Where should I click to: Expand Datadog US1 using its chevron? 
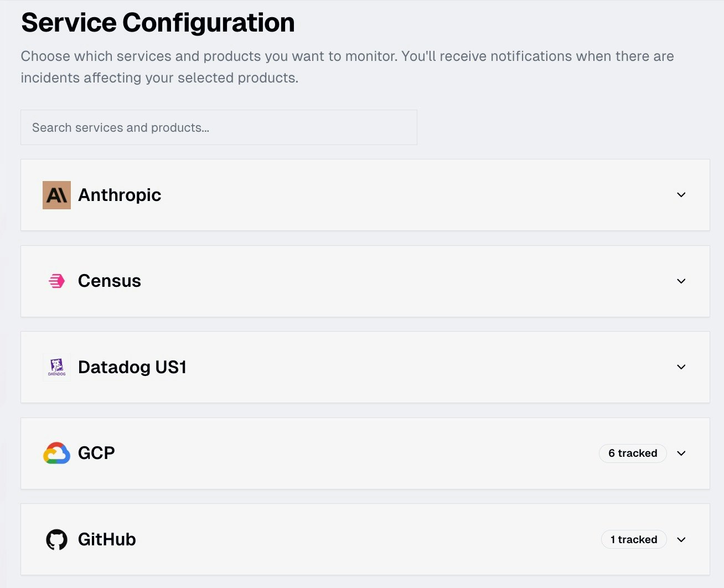point(681,367)
